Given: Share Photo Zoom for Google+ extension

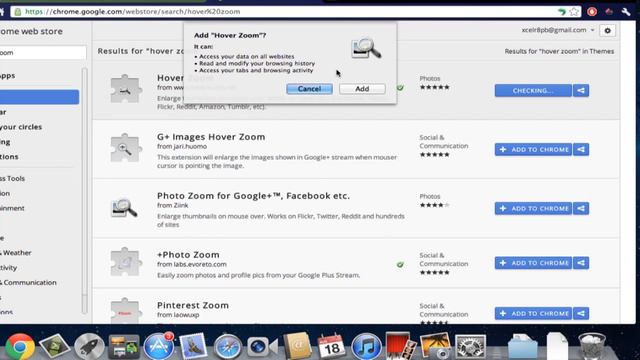Looking at the screenshot, I should tap(581, 209).
